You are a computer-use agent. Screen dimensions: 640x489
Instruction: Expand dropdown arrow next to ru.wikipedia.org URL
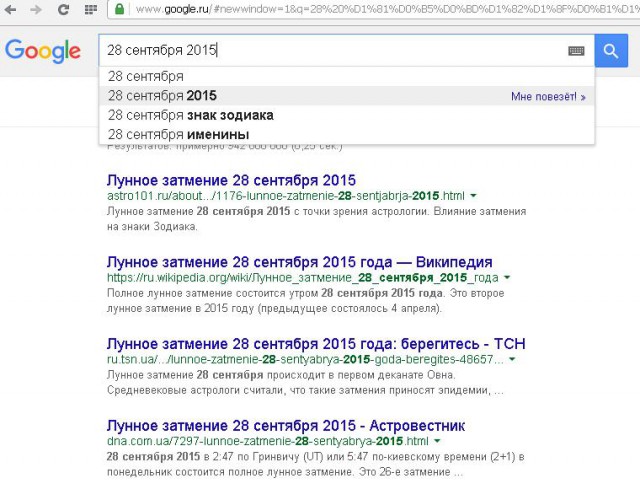click(507, 278)
